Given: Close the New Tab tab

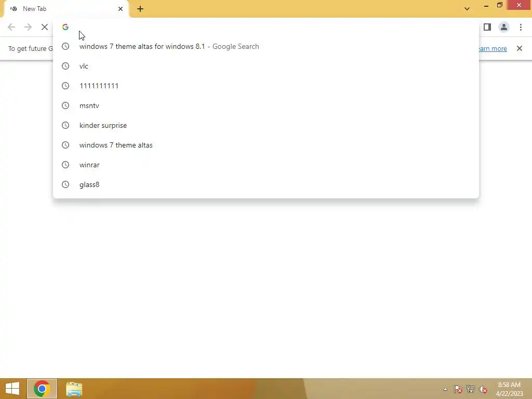Looking at the screenshot, I should [121, 9].
